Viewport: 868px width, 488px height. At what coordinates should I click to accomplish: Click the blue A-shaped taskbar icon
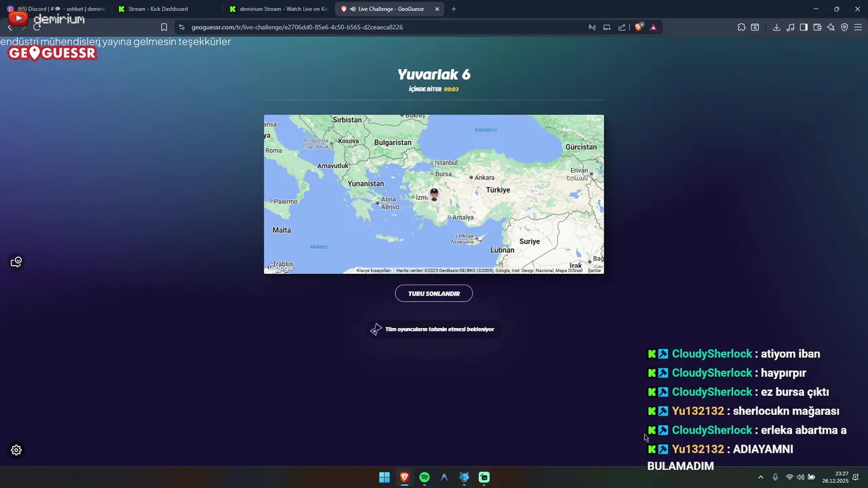(444, 477)
